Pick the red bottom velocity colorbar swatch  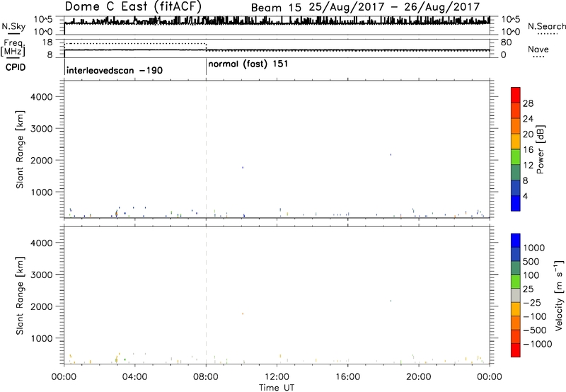(516, 350)
